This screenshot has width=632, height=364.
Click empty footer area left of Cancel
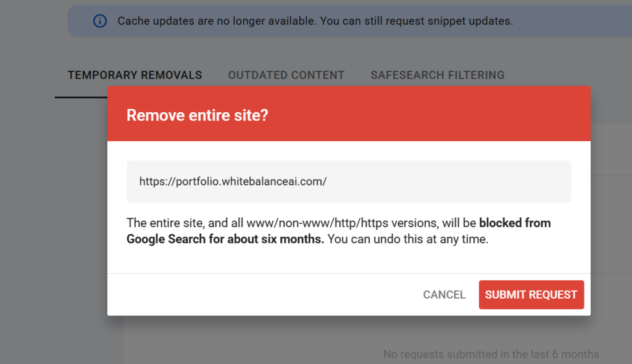[x=262, y=295]
